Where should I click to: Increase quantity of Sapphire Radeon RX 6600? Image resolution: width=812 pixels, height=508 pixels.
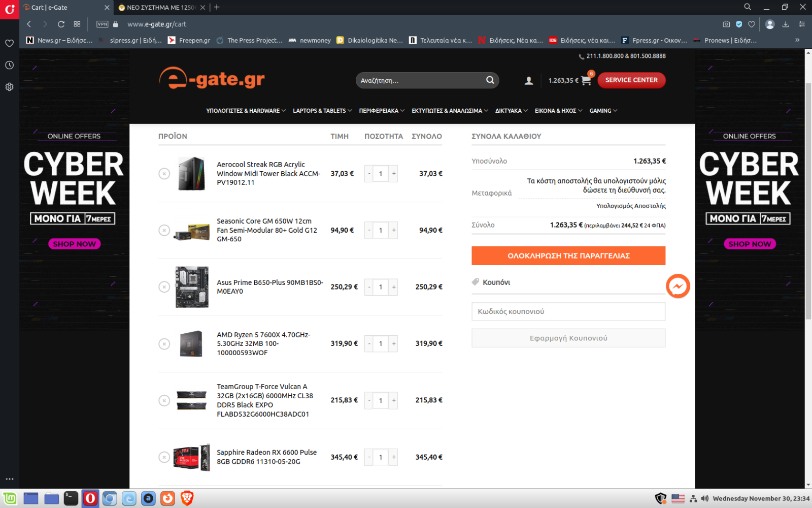pos(394,457)
